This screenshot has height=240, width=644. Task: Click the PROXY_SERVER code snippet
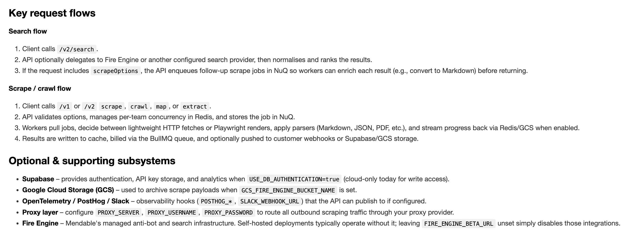(x=118, y=213)
